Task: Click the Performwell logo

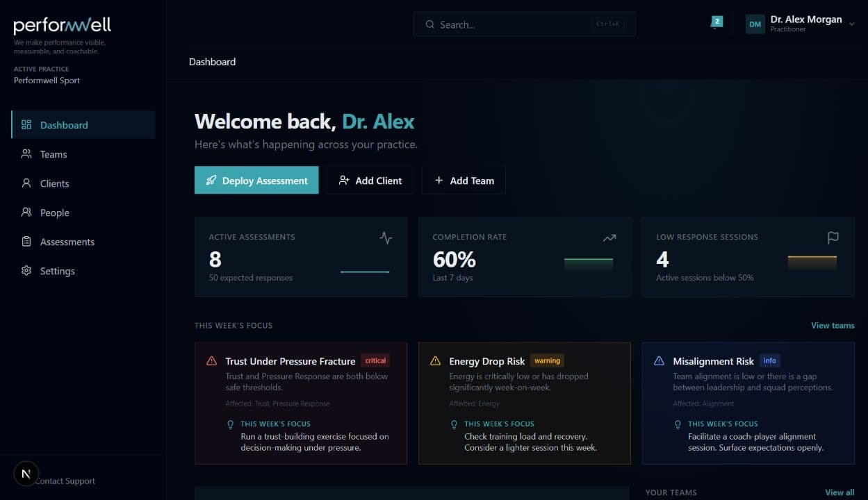Action: (63, 26)
